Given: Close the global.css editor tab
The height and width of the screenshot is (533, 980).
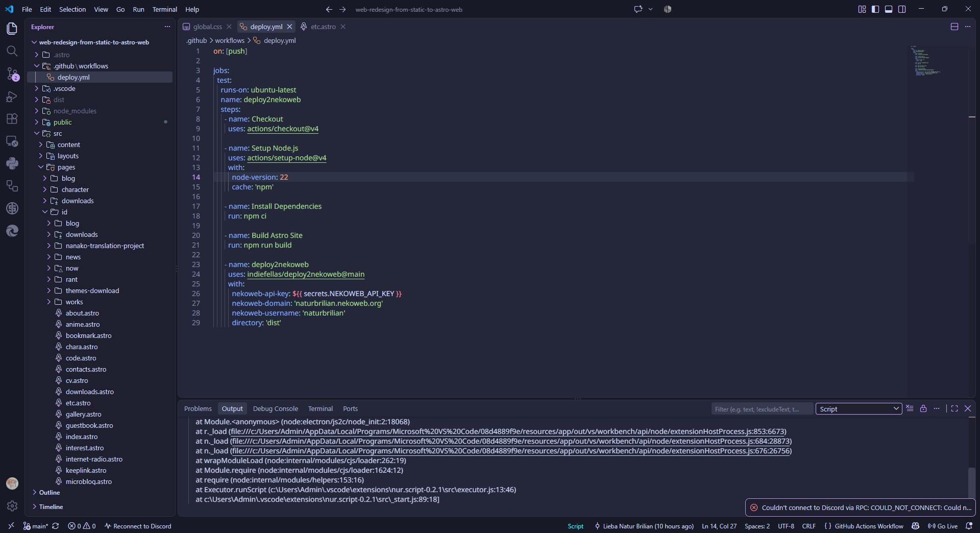Looking at the screenshot, I should pos(229,27).
